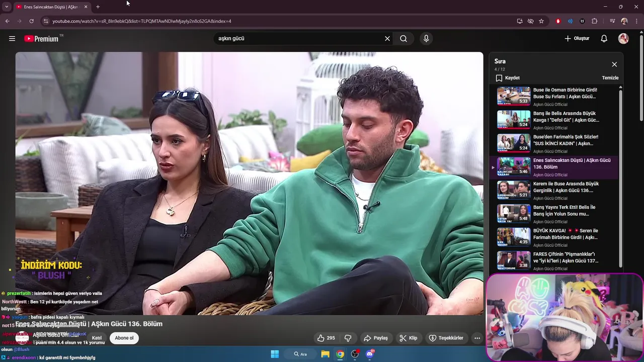Bookmark this page with the star

[541, 21]
